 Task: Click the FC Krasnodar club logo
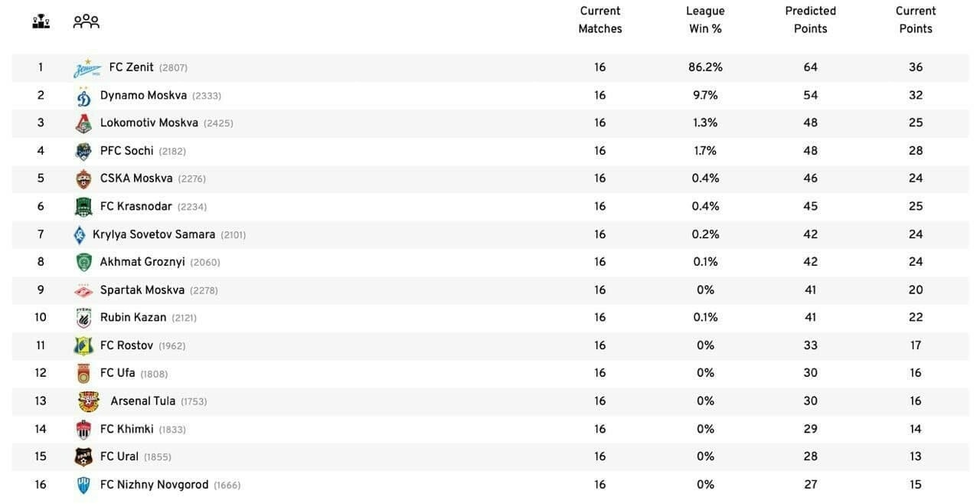[x=83, y=207]
